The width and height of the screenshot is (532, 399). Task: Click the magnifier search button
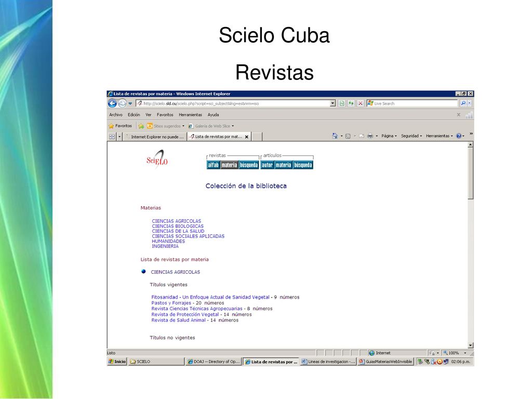(463, 103)
